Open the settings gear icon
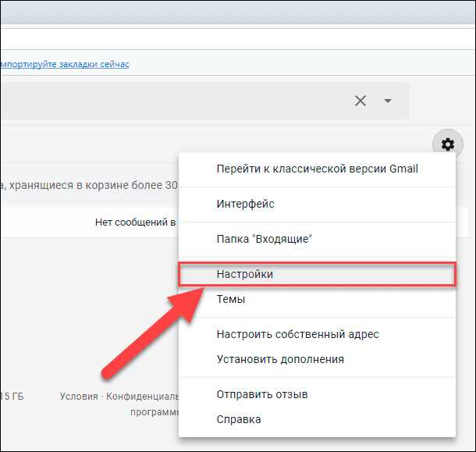The image size is (476, 452). tap(448, 144)
